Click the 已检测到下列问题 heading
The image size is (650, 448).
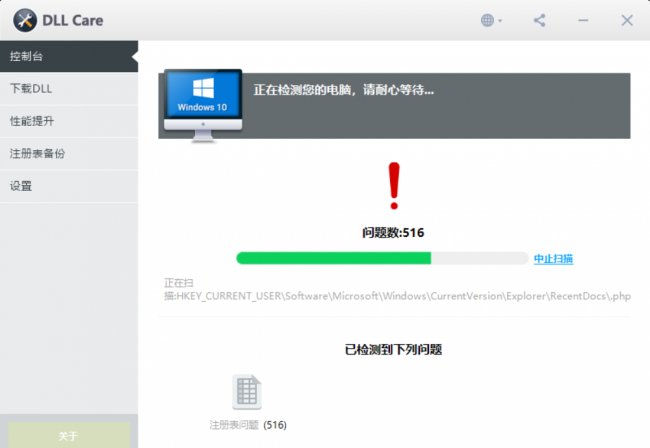[x=393, y=350]
